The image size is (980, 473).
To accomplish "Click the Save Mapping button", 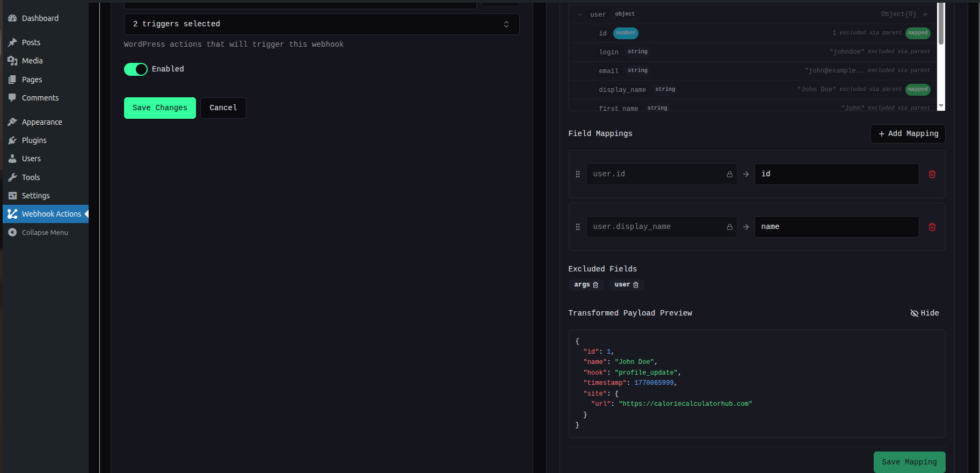I will tap(909, 462).
